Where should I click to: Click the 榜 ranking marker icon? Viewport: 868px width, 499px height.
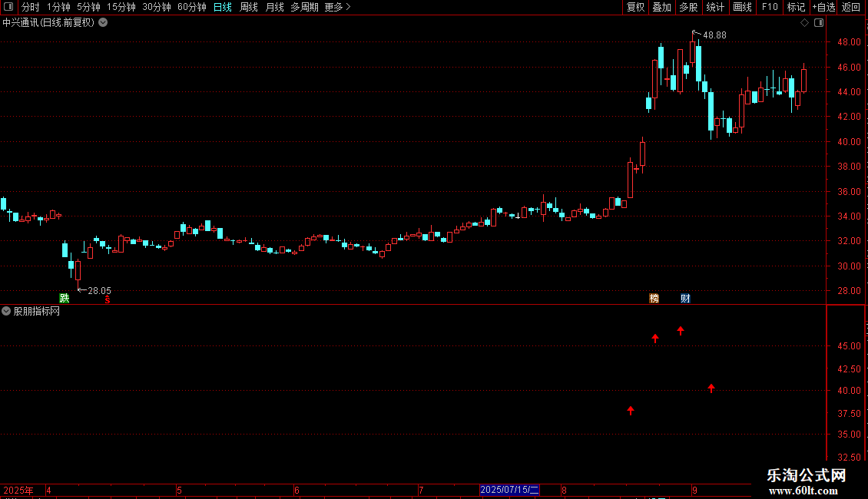[654, 298]
